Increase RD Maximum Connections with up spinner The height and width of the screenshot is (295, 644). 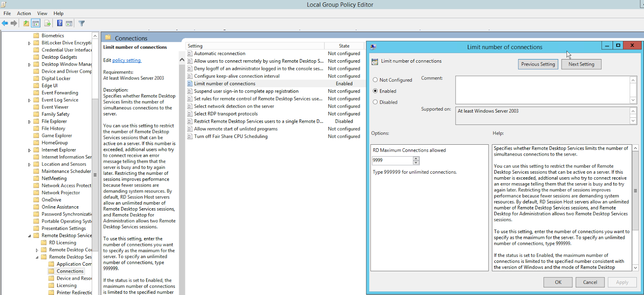click(x=416, y=158)
